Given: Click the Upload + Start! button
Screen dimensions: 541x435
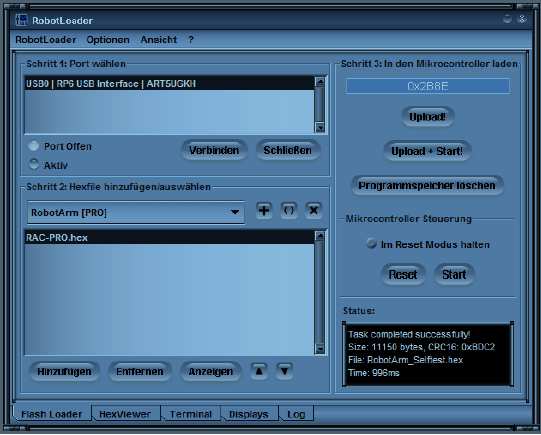Looking at the screenshot, I should coord(427,151).
